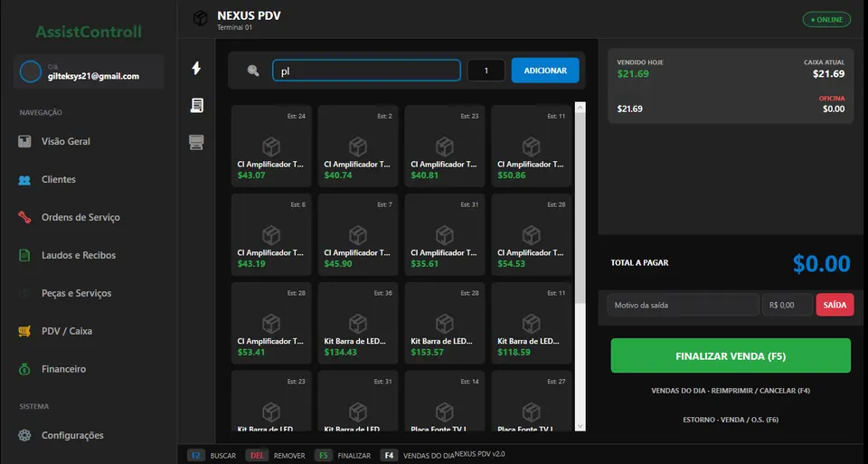Open Visão Geral from sidebar
The image size is (868, 464).
[x=66, y=141]
